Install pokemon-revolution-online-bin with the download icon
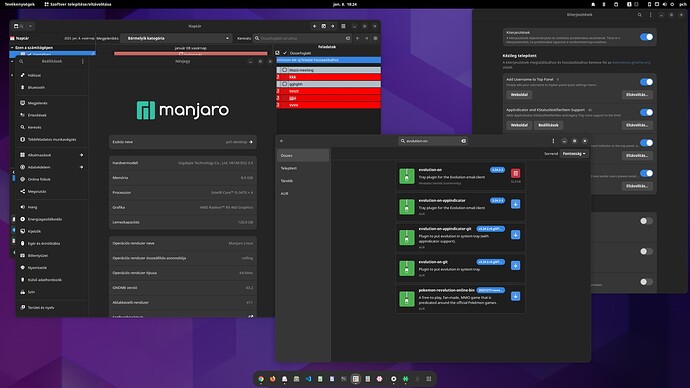The image size is (690, 388). [x=515, y=296]
